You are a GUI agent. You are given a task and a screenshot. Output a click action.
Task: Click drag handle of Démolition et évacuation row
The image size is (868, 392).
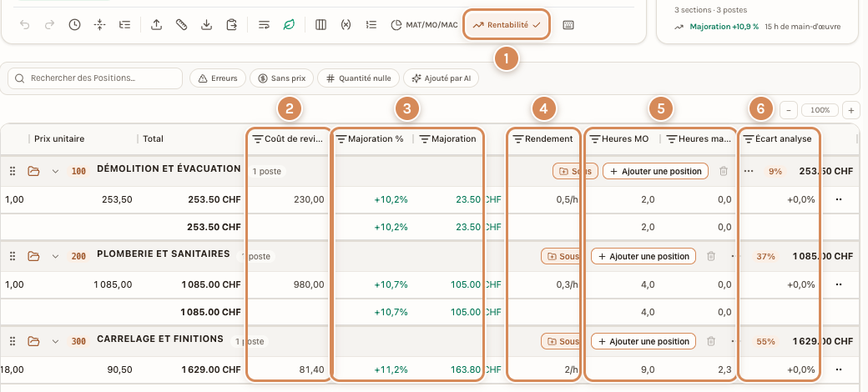pos(13,172)
